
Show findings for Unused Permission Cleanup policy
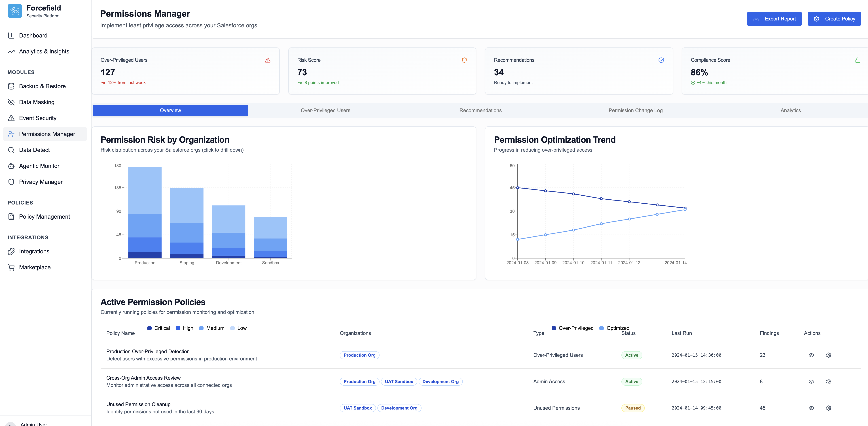tap(811, 408)
